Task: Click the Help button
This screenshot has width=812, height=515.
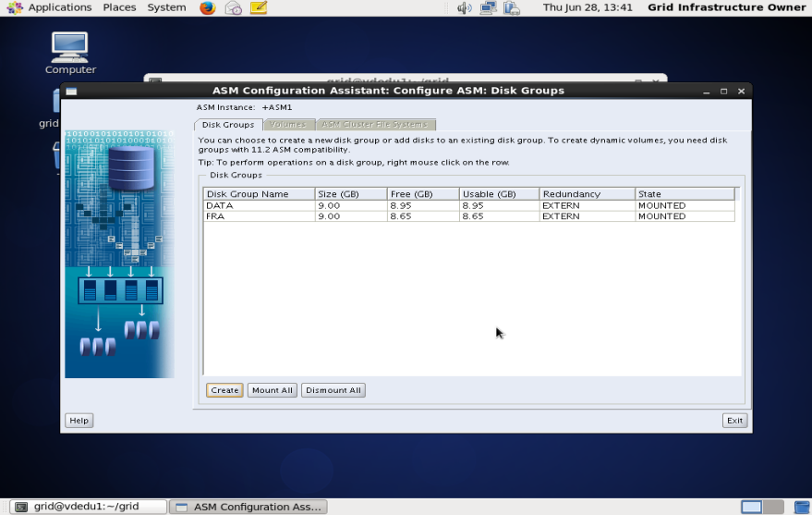Action: tap(79, 420)
